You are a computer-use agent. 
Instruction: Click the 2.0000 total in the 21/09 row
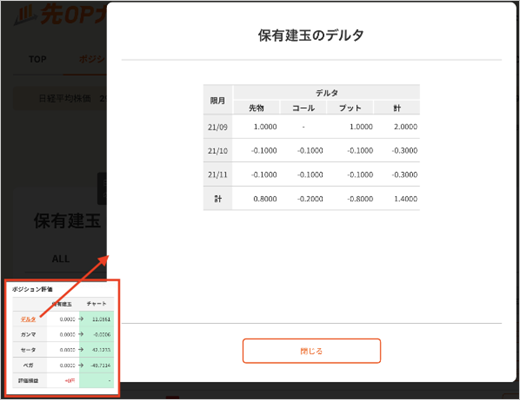tap(406, 127)
